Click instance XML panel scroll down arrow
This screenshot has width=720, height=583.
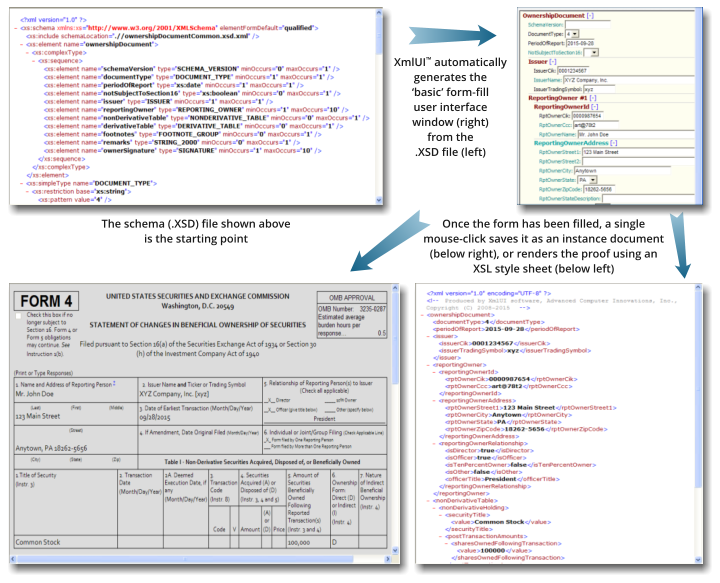698,560
